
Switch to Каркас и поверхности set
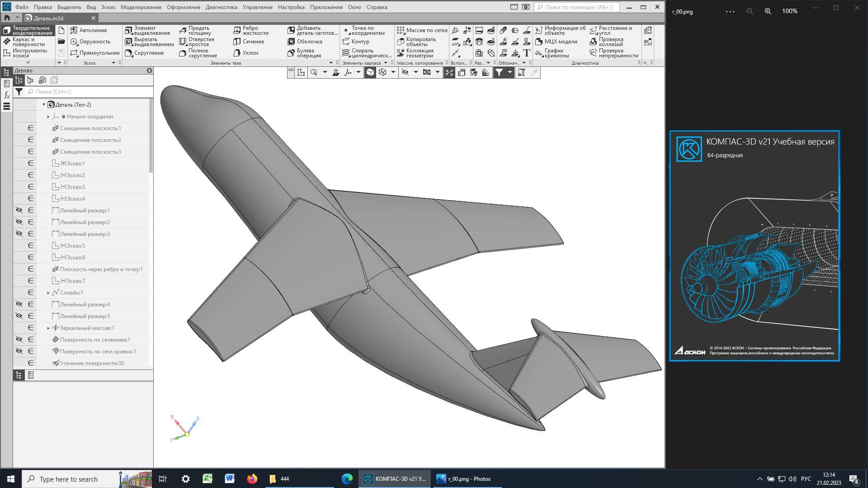(x=28, y=42)
